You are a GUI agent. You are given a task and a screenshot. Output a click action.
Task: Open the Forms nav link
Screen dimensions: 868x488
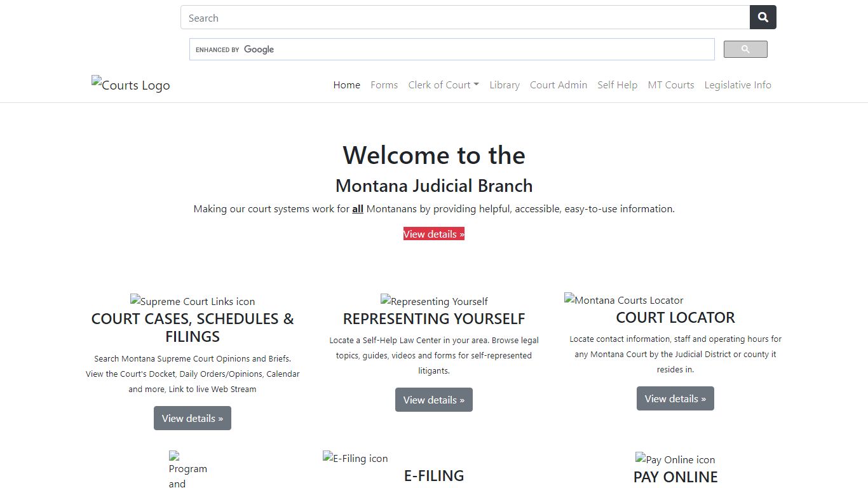click(384, 85)
